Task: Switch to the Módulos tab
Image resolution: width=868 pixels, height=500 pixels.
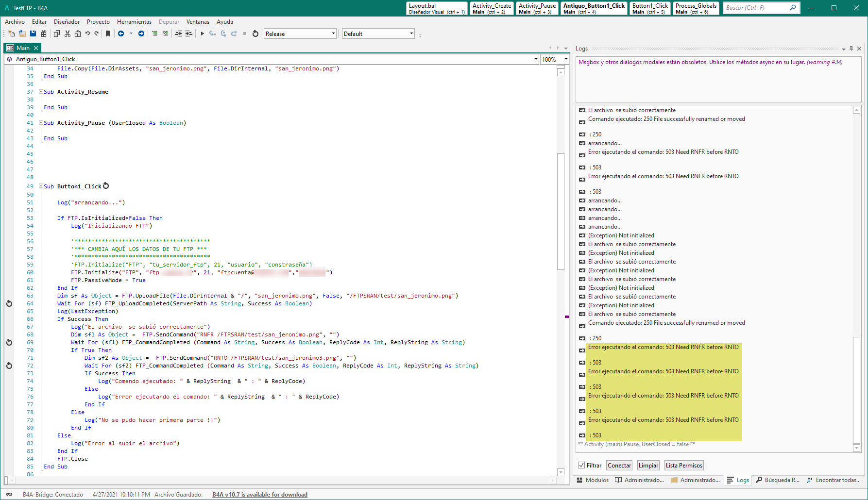Action: 593,480
